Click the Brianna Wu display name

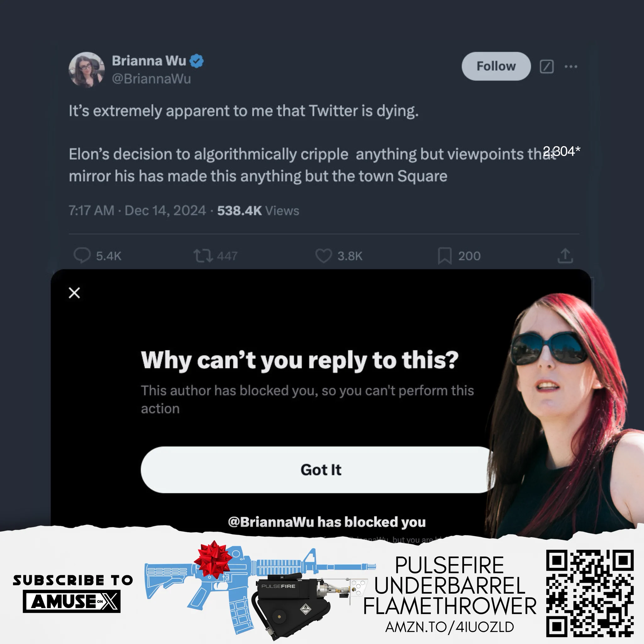149,61
